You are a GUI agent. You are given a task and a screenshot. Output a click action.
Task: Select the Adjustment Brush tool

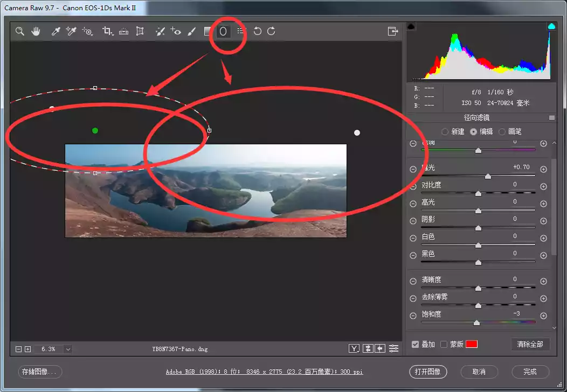(191, 31)
